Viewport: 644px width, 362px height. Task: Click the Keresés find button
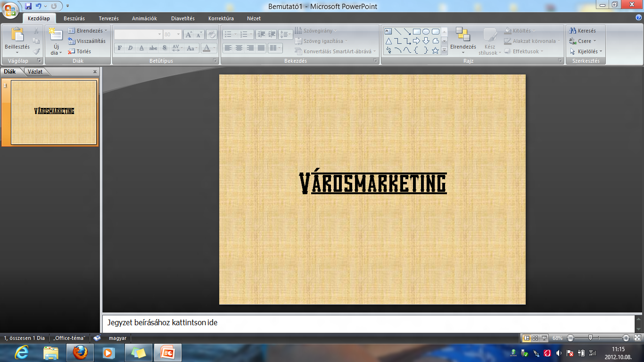(583, 31)
